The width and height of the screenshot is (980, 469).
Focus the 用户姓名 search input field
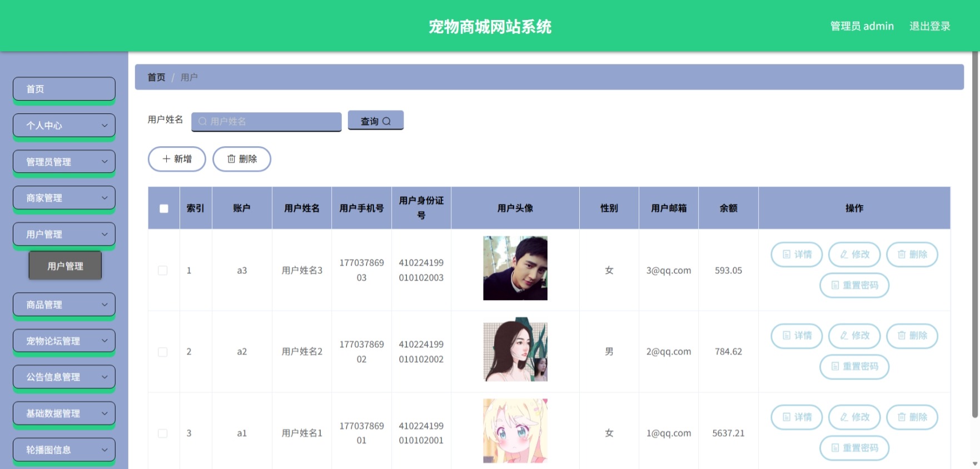pos(266,121)
